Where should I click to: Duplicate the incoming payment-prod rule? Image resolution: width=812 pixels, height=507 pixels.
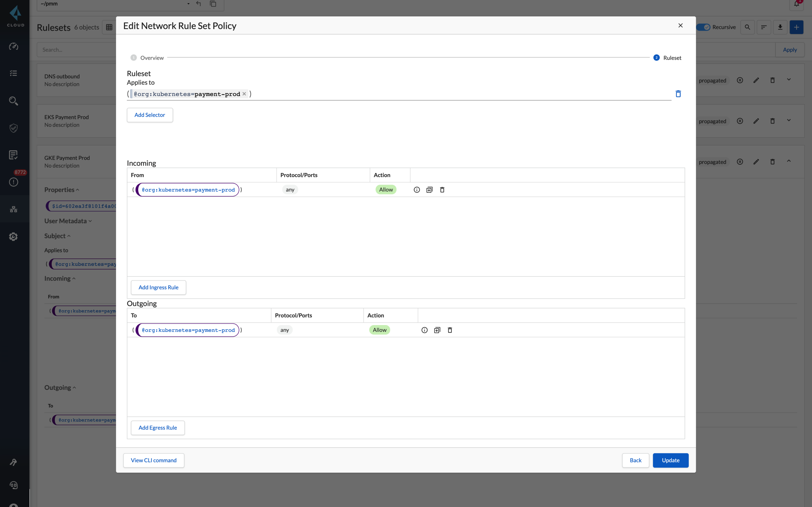(x=429, y=190)
